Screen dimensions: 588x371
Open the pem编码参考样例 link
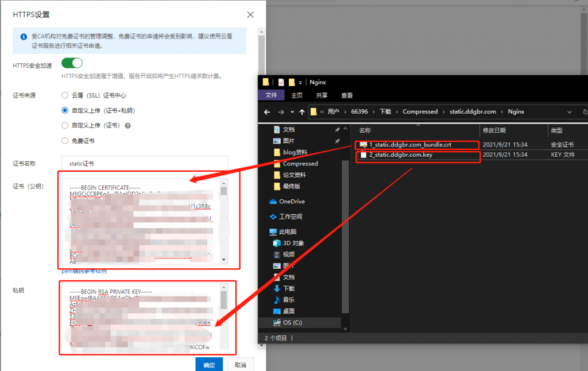point(84,271)
